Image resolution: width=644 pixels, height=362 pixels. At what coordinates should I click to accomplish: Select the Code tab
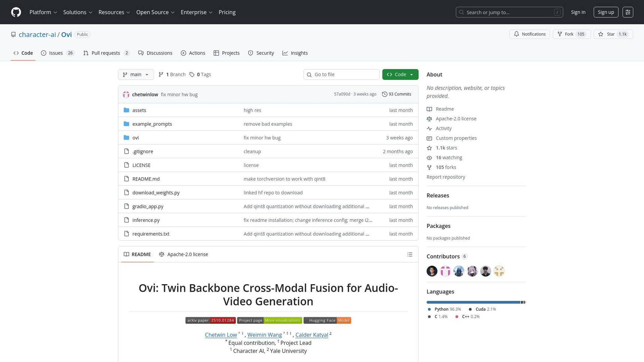(x=23, y=53)
